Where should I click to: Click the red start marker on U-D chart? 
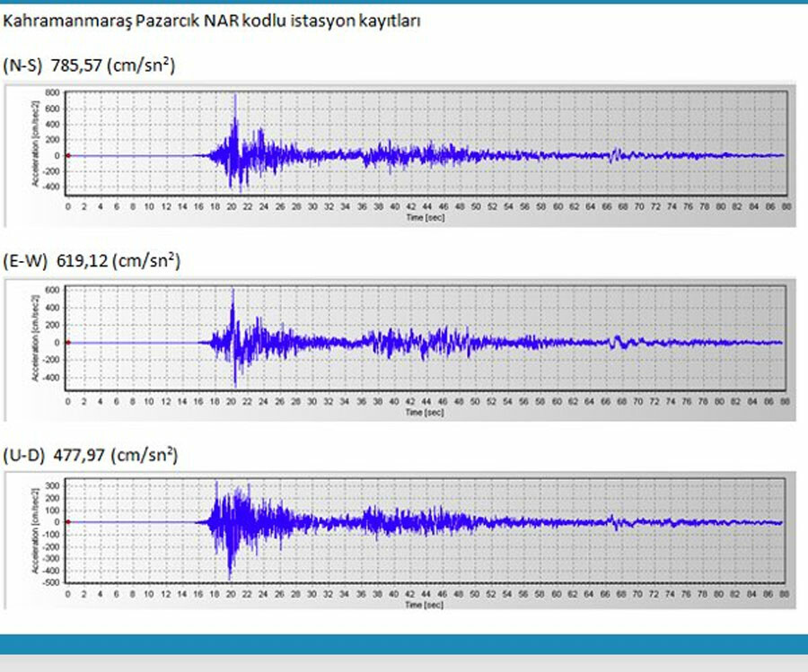(68, 522)
